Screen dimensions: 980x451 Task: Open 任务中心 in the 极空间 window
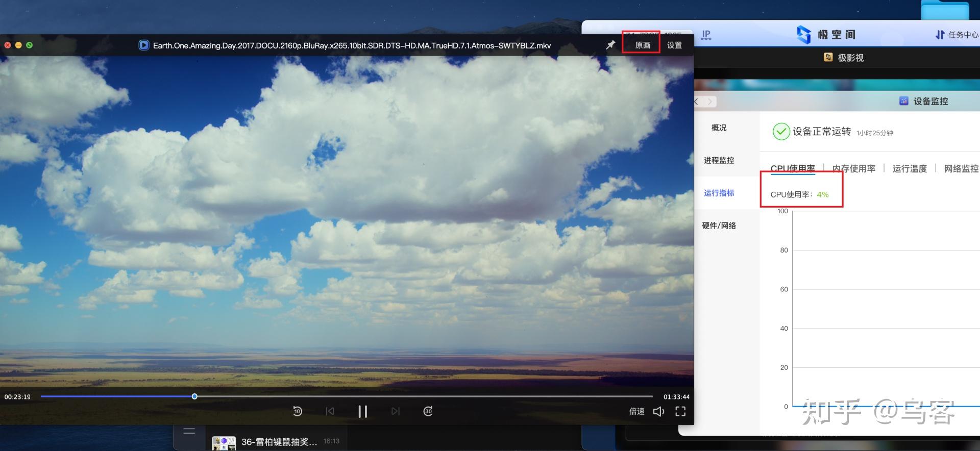coord(957,35)
